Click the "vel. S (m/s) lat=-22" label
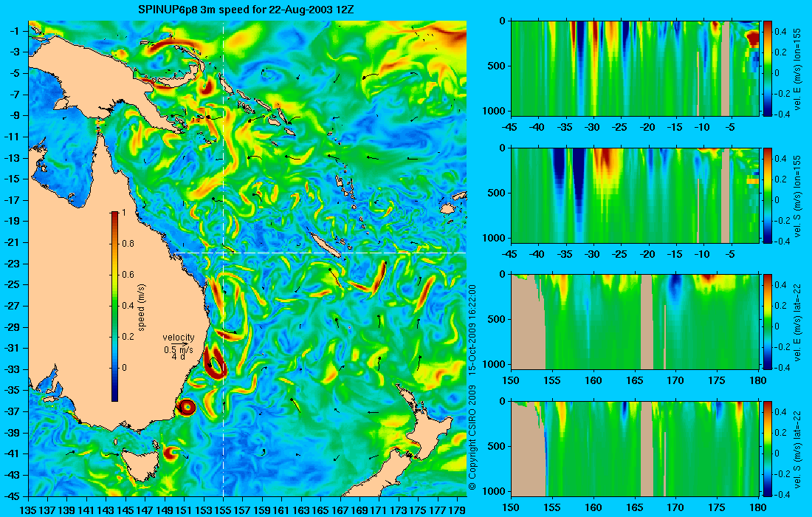Image resolution: width=812 pixels, height=517 pixels. click(x=799, y=449)
